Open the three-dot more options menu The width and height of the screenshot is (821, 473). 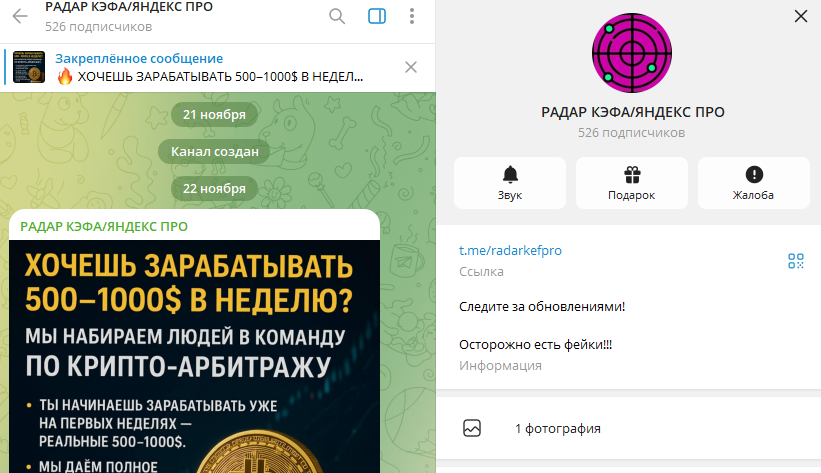point(412,16)
